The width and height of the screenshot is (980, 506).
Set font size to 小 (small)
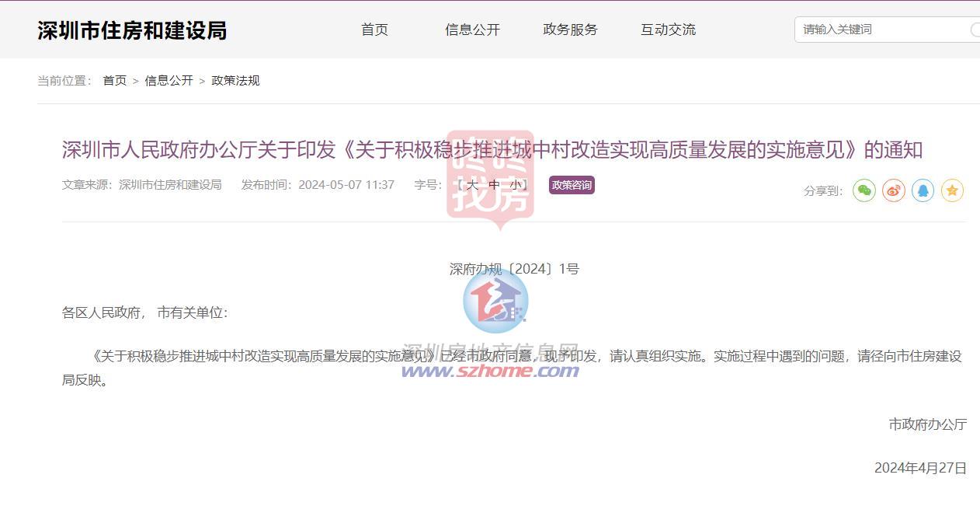pos(516,185)
